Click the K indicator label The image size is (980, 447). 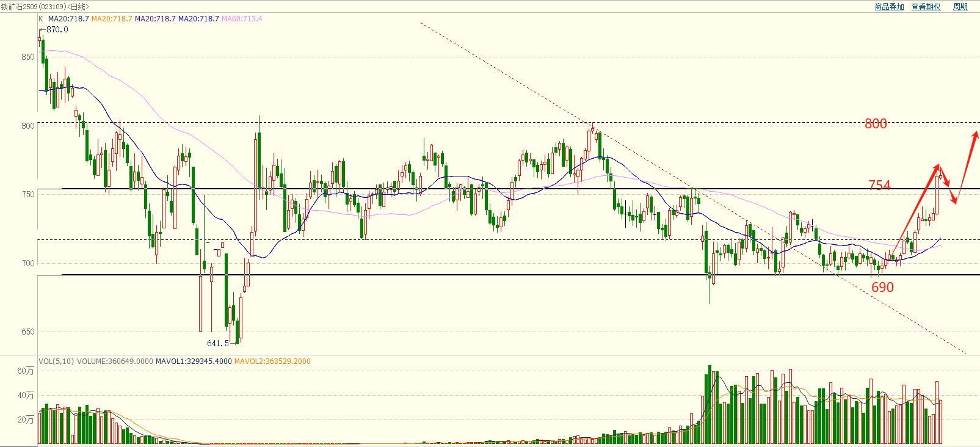pyautogui.click(x=42, y=19)
